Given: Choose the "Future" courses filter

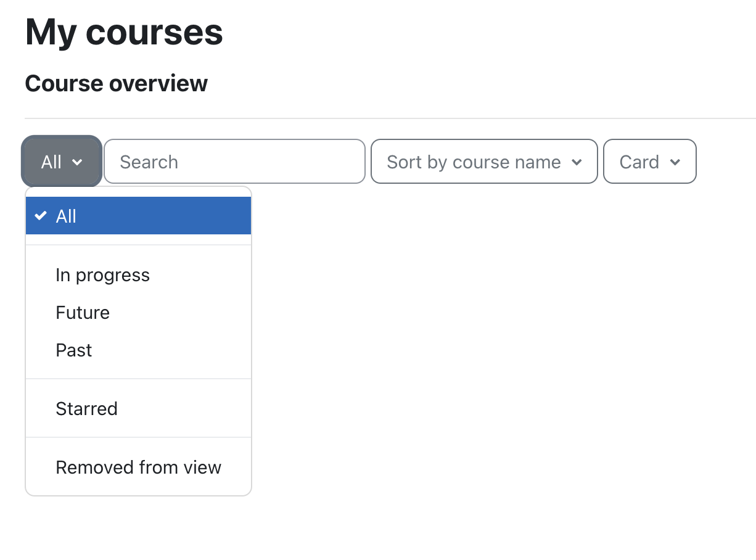Looking at the screenshot, I should [x=83, y=313].
